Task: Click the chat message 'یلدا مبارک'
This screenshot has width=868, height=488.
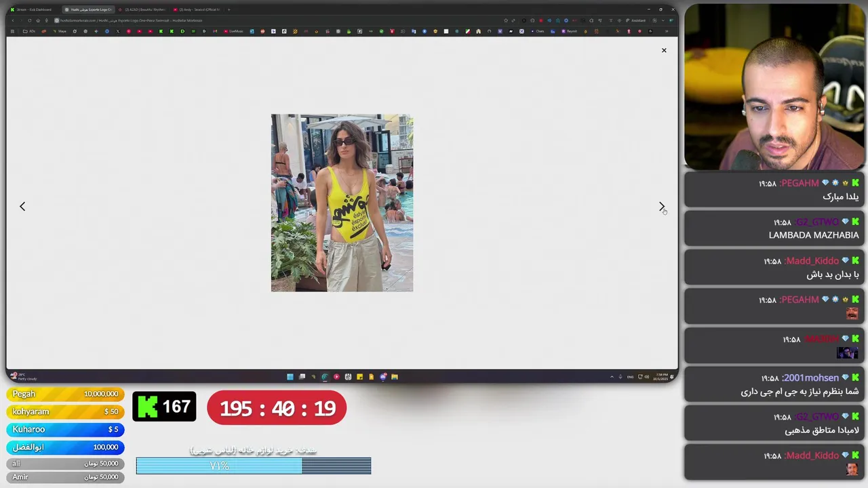Action: click(x=841, y=197)
